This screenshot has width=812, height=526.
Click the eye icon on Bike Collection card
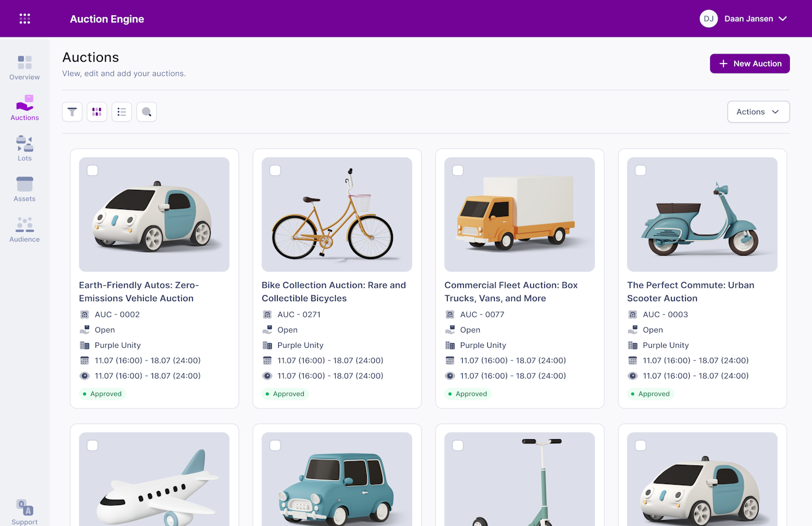(x=267, y=376)
